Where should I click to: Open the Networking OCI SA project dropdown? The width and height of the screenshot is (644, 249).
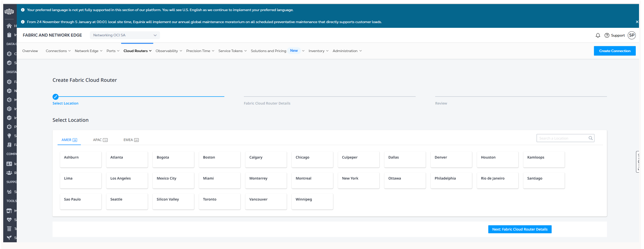125,35
